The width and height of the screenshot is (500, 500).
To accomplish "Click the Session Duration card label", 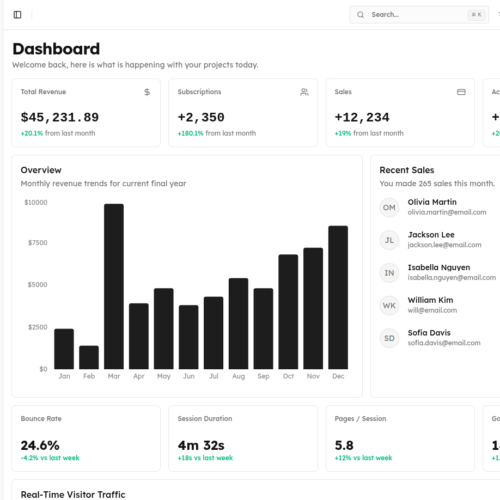I will point(205,419).
